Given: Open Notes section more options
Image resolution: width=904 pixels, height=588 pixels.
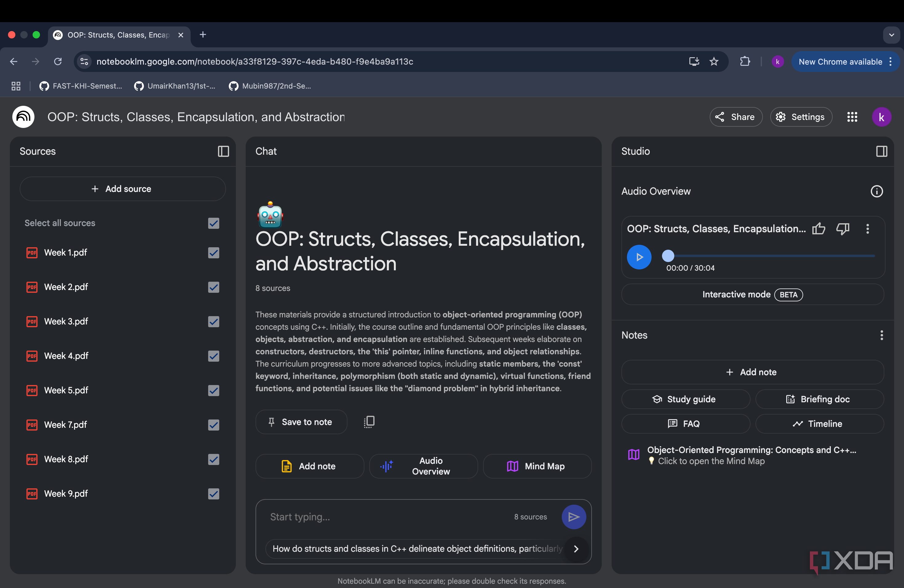Looking at the screenshot, I should point(882,335).
